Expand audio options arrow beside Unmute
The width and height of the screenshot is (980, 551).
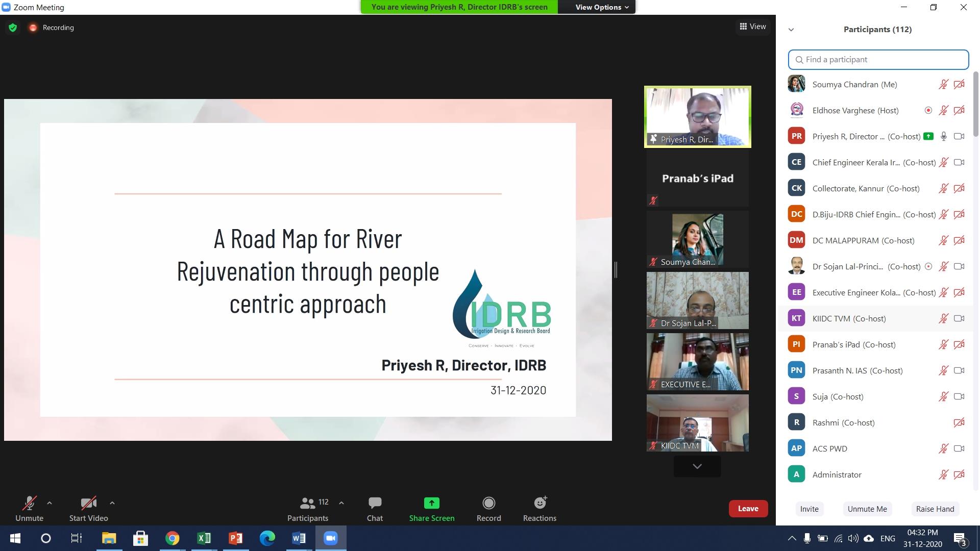point(50,503)
